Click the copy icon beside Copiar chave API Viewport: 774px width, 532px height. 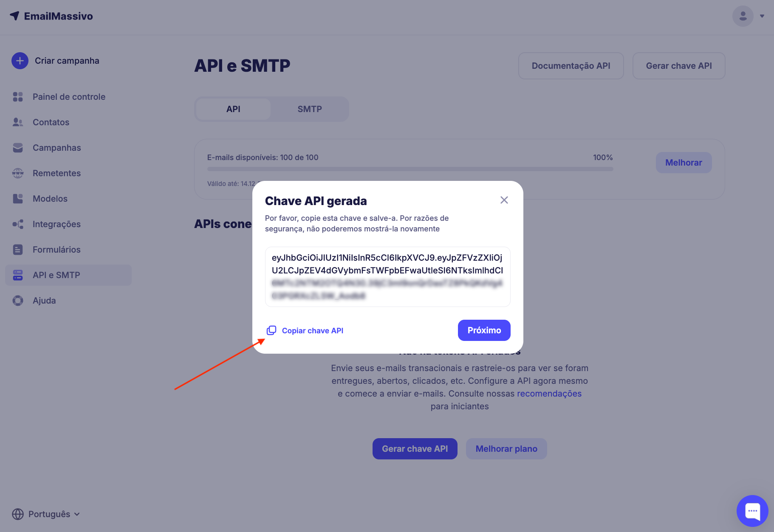271,330
